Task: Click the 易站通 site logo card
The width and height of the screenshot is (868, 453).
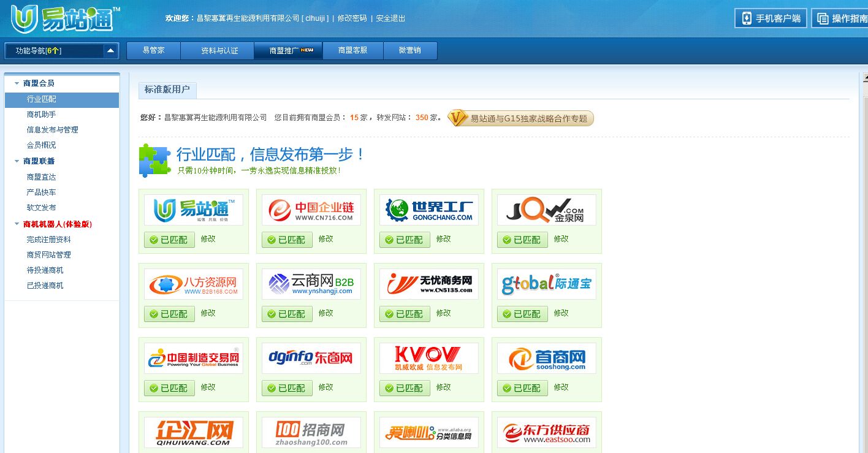Action: click(x=194, y=210)
